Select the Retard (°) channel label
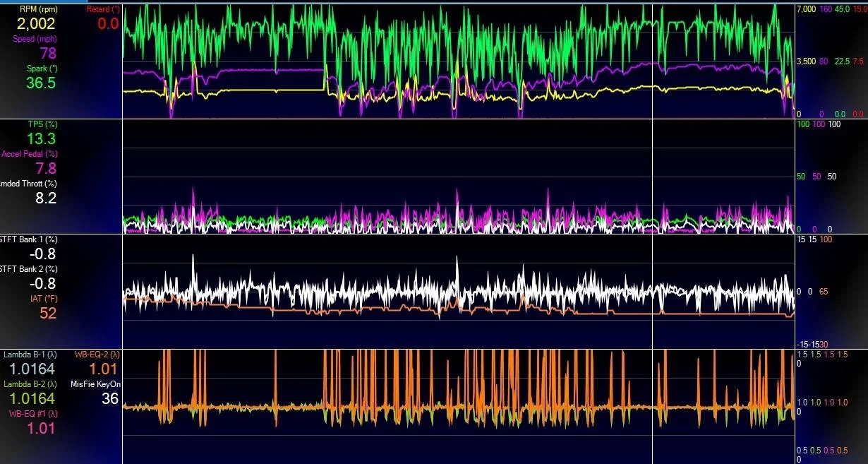Image resolution: width=868 pixels, height=464 pixels. 103,9
